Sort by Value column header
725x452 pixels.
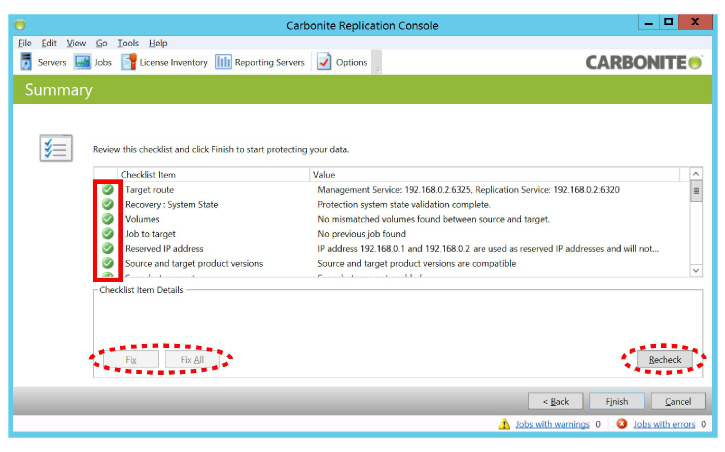494,175
